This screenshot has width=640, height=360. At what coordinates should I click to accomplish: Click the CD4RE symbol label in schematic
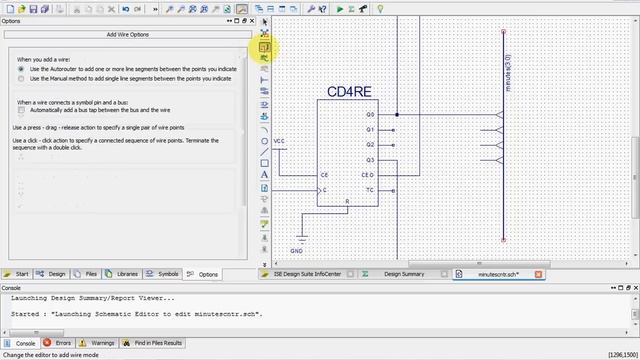pos(349,91)
